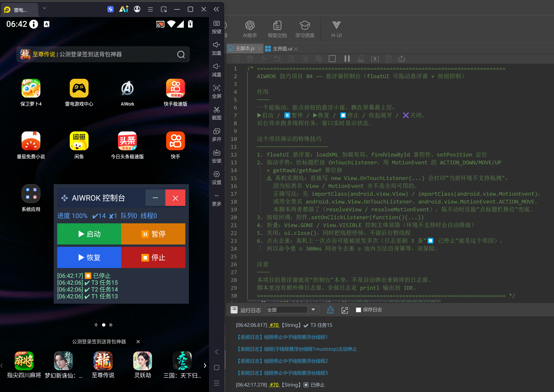Collapse emulator sidebar with double chevron
Image resolution: width=554 pixels, height=392 pixels.
click(216, 9)
